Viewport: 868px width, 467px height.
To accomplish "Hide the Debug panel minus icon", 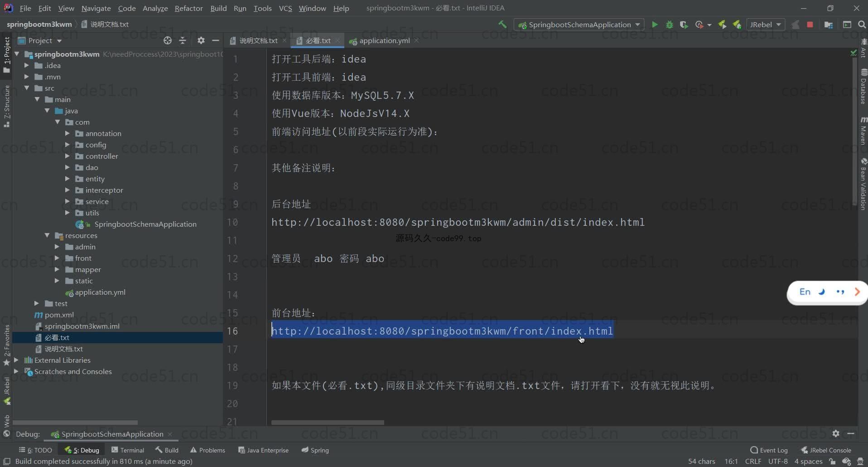I will click(851, 433).
